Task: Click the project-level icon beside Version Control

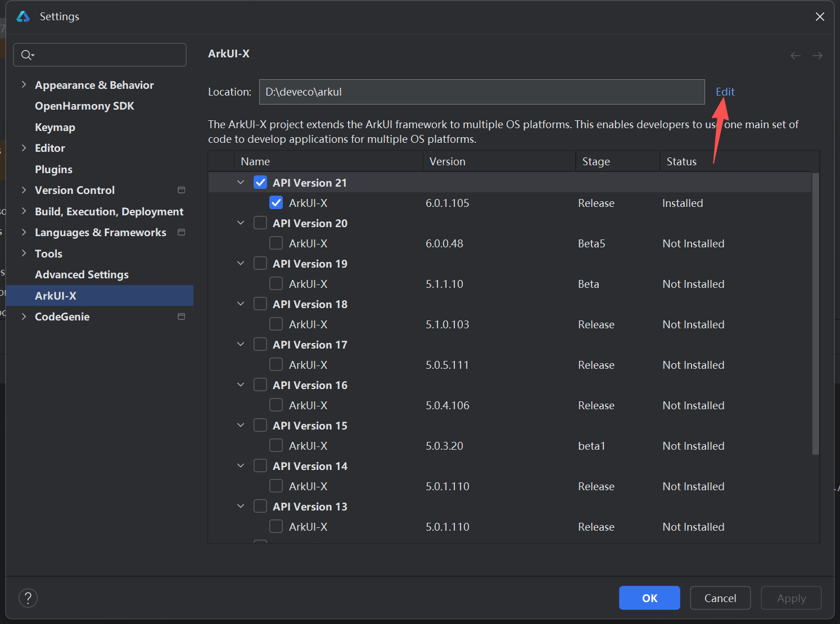Action: (x=181, y=190)
